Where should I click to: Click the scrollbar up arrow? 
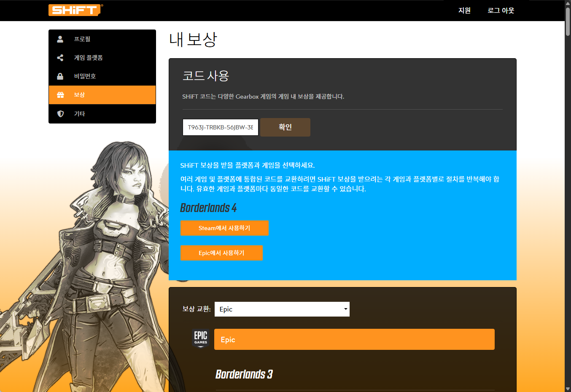coord(568,3)
